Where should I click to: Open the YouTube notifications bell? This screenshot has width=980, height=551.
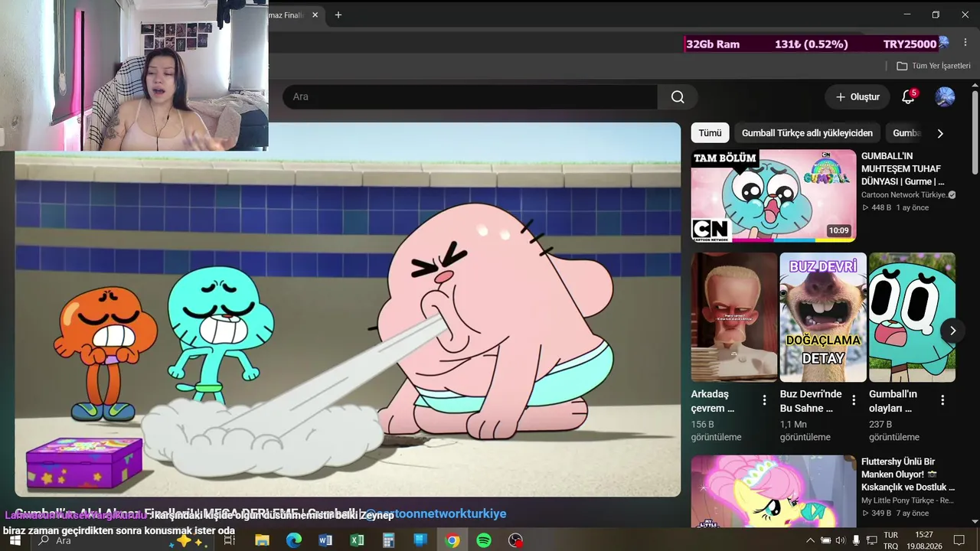[908, 97]
